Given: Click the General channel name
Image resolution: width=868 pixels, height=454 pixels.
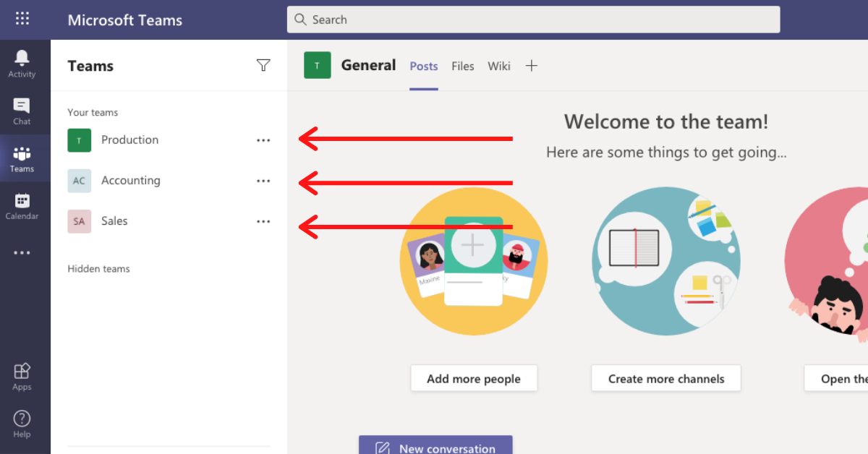Looking at the screenshot, I should tap(368, 65).
